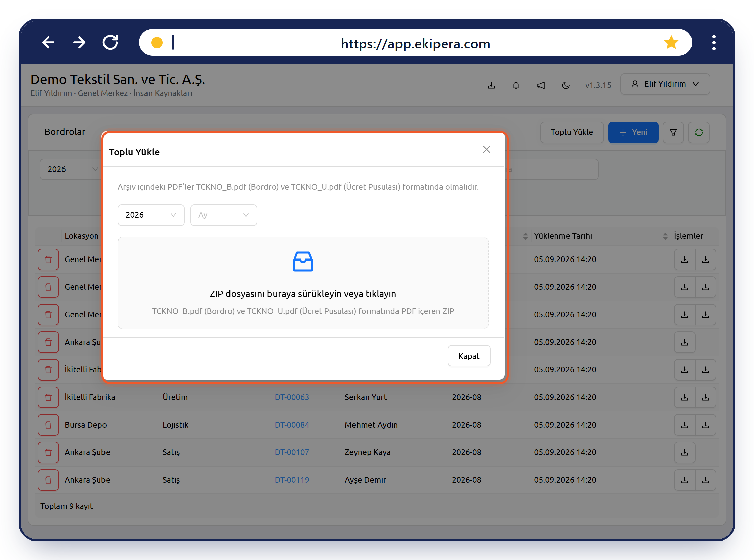Close the Toplu Yükle dialog with X
Screen dimensions: 754x560
(486, 149)
